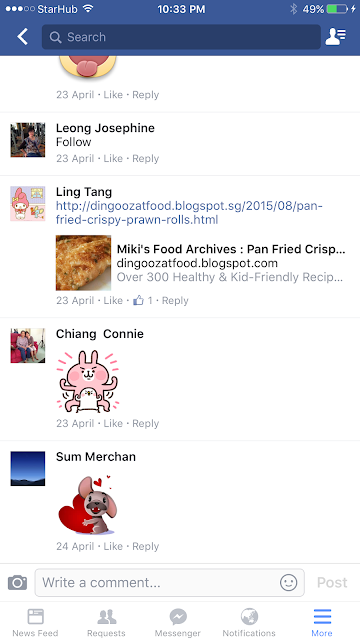Viewport: 360px width, 640px height.
Task: Open friends list icon in header
Action: pos(336,37)
